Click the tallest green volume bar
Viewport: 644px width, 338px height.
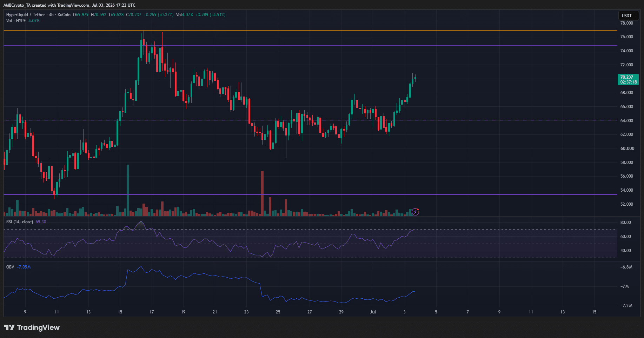[x=128, y=190]
